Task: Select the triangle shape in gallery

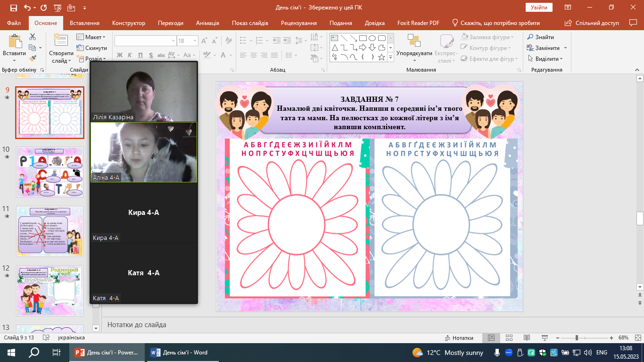Action: [334, 48]
